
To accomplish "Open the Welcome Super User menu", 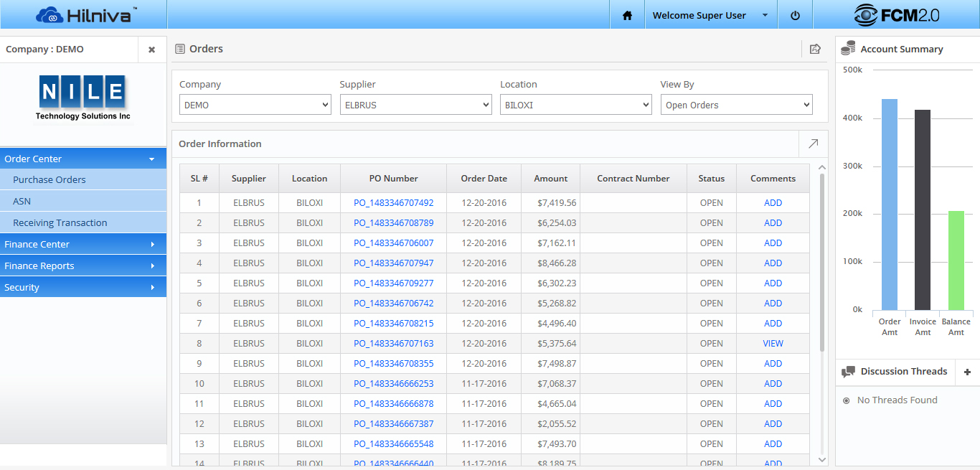I will (x=709, y=15).
